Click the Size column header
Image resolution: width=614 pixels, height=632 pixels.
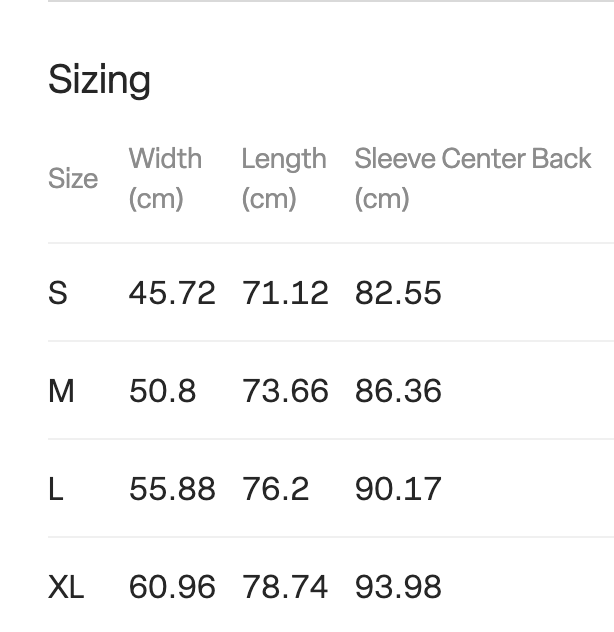pos(73,179)
